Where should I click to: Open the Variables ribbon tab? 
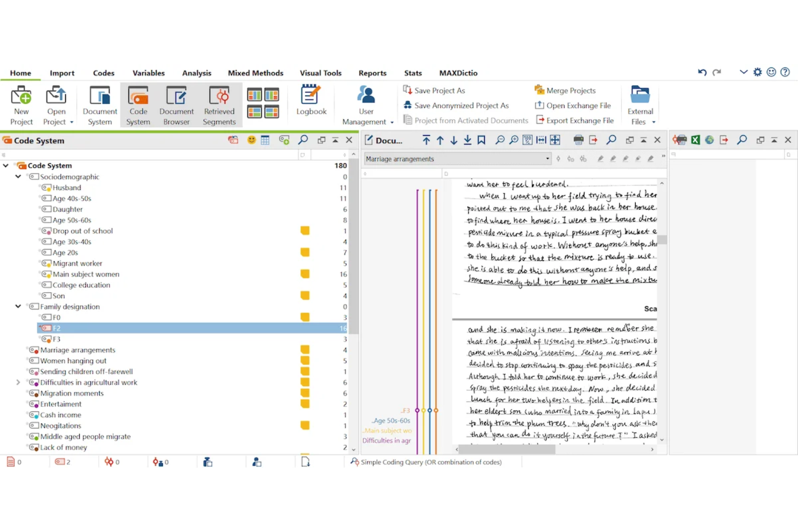(x=149, y=73)
